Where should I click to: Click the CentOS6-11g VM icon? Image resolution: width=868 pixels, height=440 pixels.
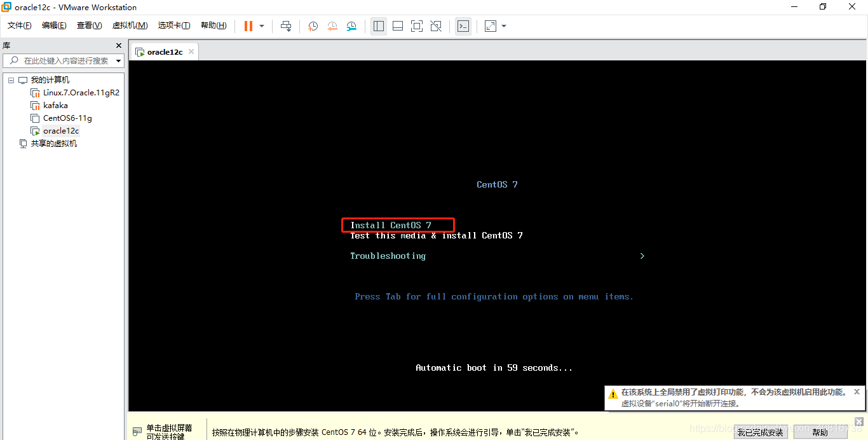pos(36,118)
